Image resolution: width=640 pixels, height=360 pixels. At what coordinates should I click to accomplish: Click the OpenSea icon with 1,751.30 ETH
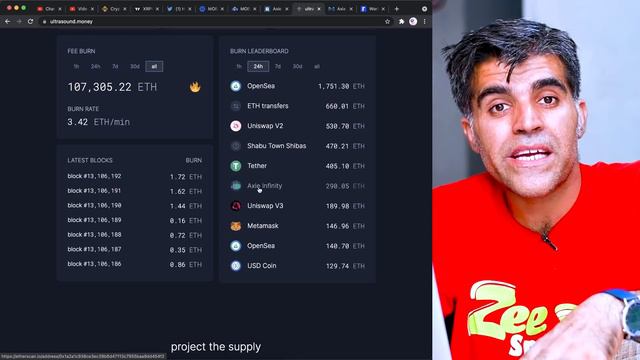tap(236, 86)
